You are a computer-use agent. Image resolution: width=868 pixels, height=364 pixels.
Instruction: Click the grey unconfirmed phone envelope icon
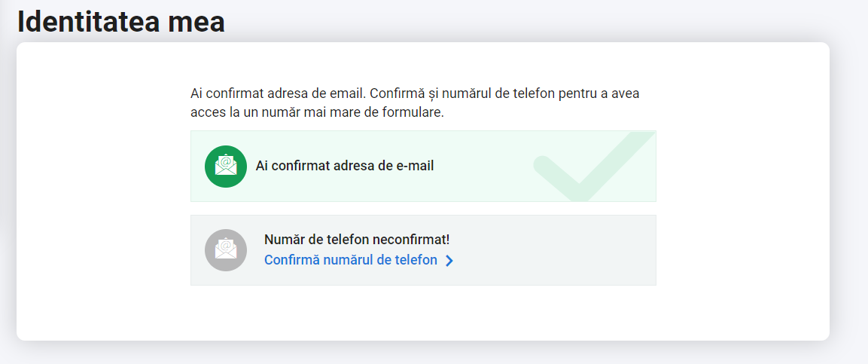(x=226, y=250)
